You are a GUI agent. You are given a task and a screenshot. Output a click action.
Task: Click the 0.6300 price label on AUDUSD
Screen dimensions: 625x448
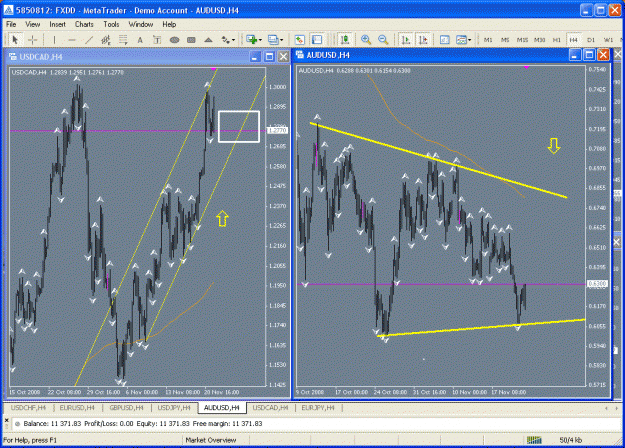[597, 284]
